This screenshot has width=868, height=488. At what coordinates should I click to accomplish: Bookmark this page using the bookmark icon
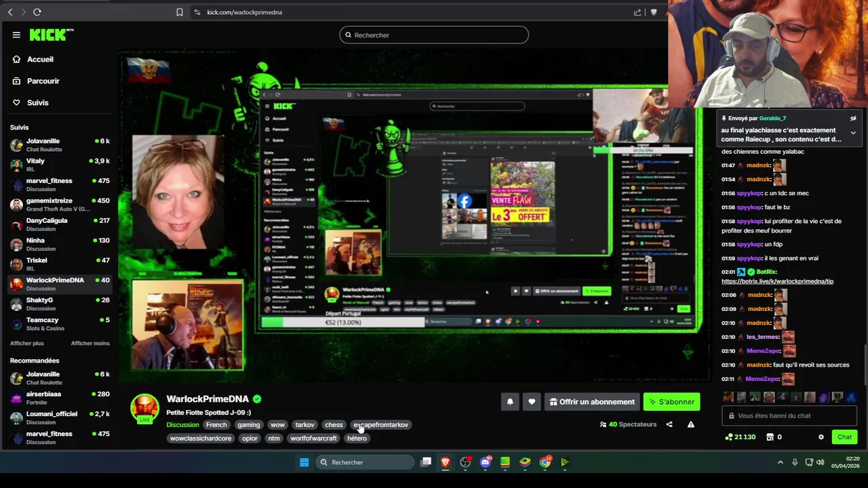coord(180,12)
